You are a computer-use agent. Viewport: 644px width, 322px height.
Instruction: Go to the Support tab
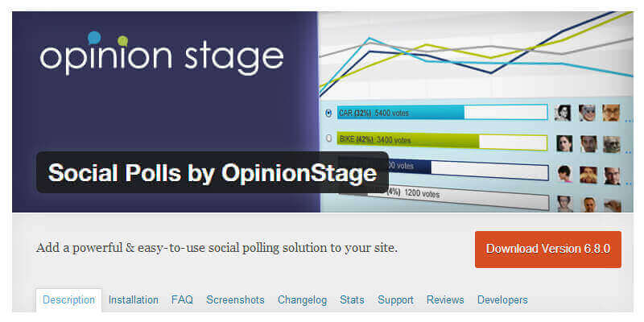[x=395, y=300]
